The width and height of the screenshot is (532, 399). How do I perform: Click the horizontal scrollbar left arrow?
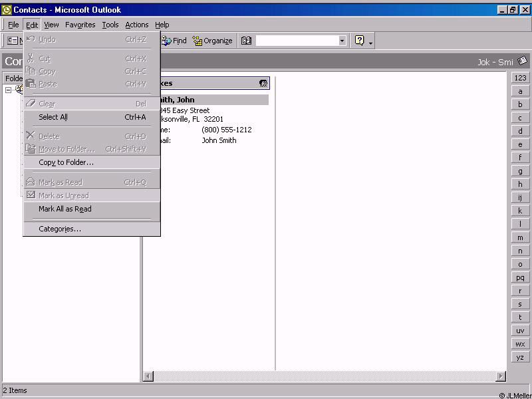[148, 376]
